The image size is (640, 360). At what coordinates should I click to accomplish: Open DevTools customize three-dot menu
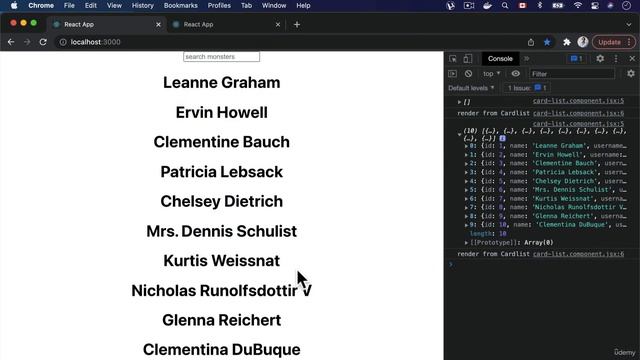tap(616, 59)
